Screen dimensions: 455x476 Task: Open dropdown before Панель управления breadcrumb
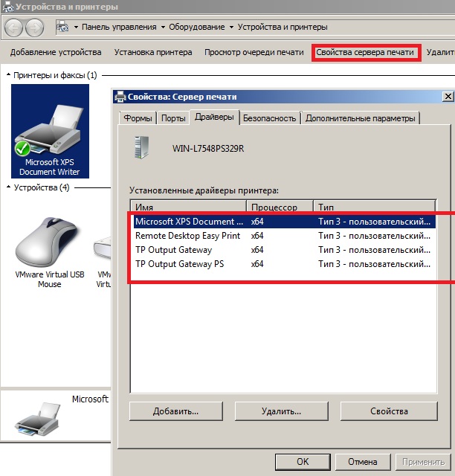click(x=76, y=27)
